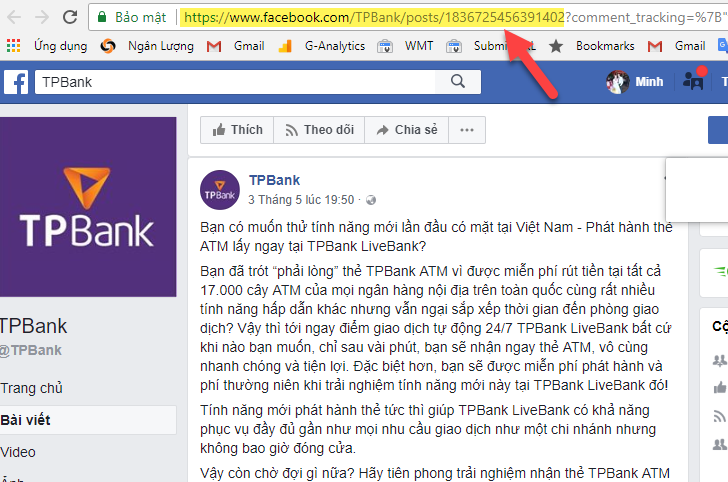The image size is (728, 482).
Task: Open the Bookmarks star folder
Action: click(x=605, y=46)
